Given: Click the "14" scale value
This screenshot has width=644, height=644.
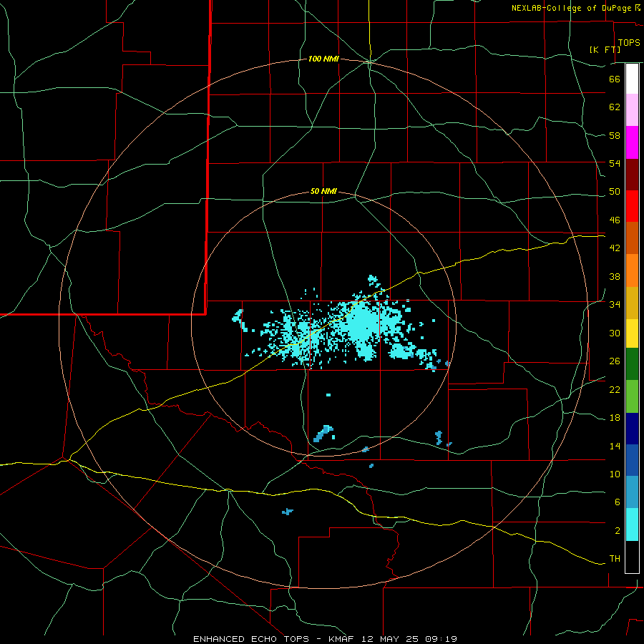Looking at the screenshot, I should tap(615, 446).
